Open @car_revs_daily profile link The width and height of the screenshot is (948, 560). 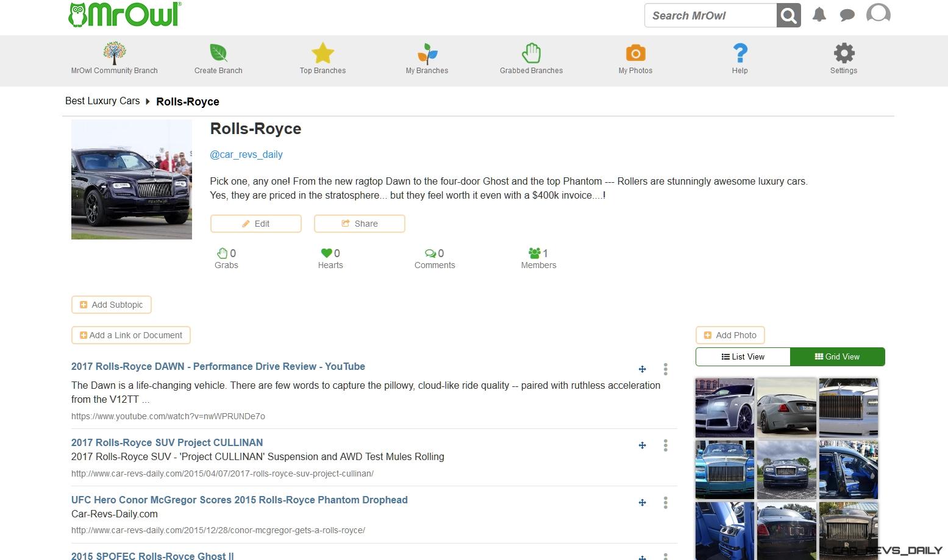tap(246, 155)
